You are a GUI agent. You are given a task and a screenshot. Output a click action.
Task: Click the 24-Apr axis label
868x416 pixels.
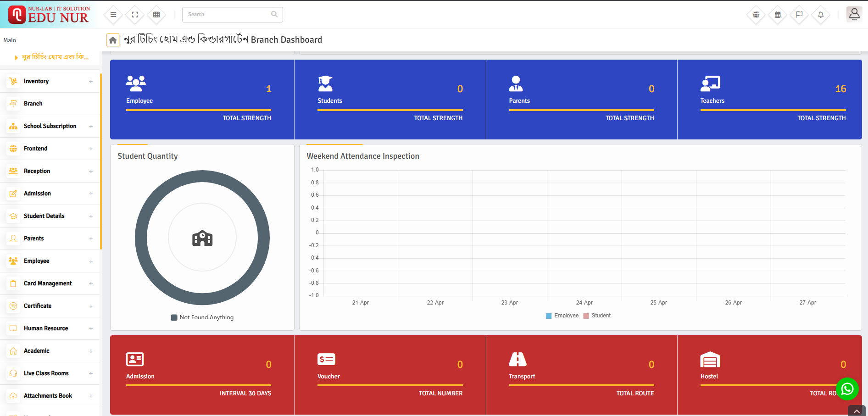584,303
